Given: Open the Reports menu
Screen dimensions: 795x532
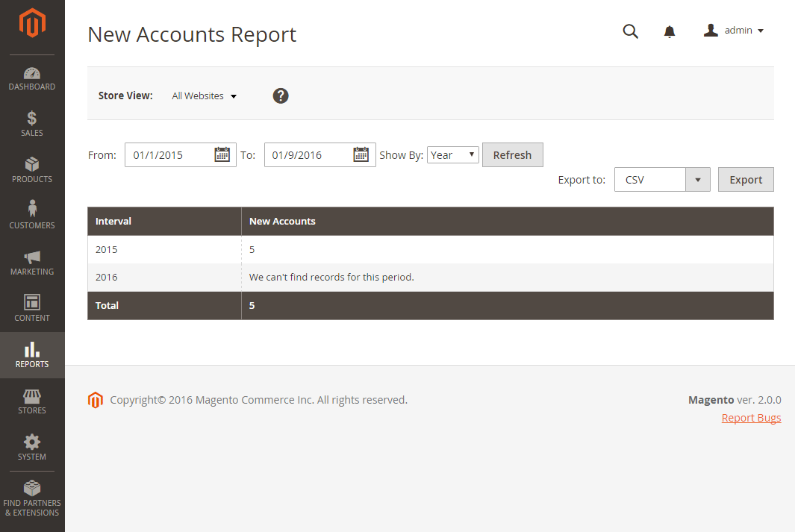Looking at the screenshot, I should pos(32,355).
